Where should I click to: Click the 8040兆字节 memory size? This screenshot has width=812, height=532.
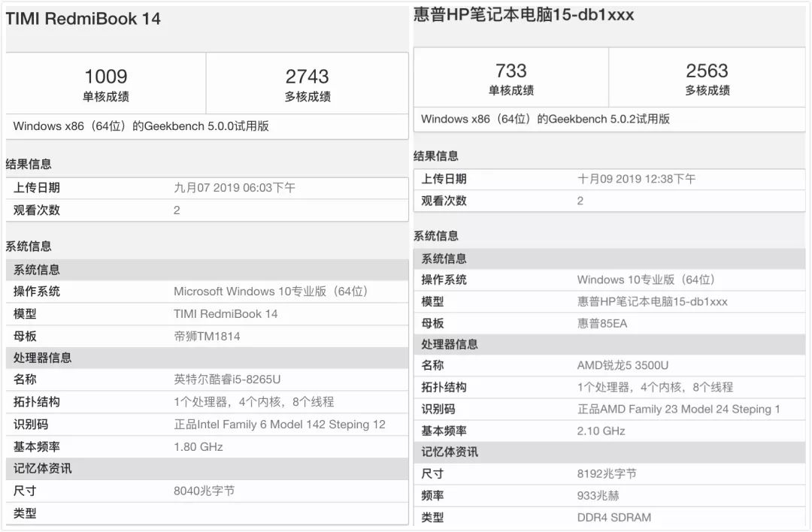pyautogui.click(x=204, y=491)
